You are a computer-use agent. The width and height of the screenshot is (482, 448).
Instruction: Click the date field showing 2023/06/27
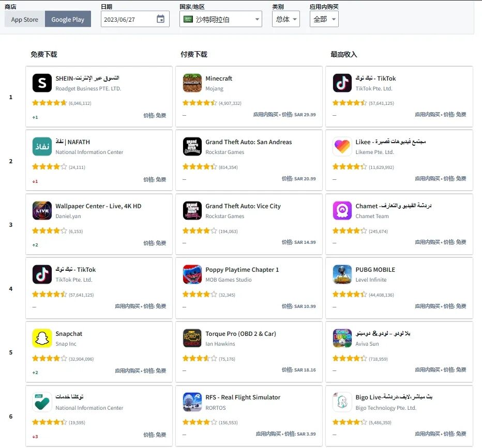click(135, 19)
